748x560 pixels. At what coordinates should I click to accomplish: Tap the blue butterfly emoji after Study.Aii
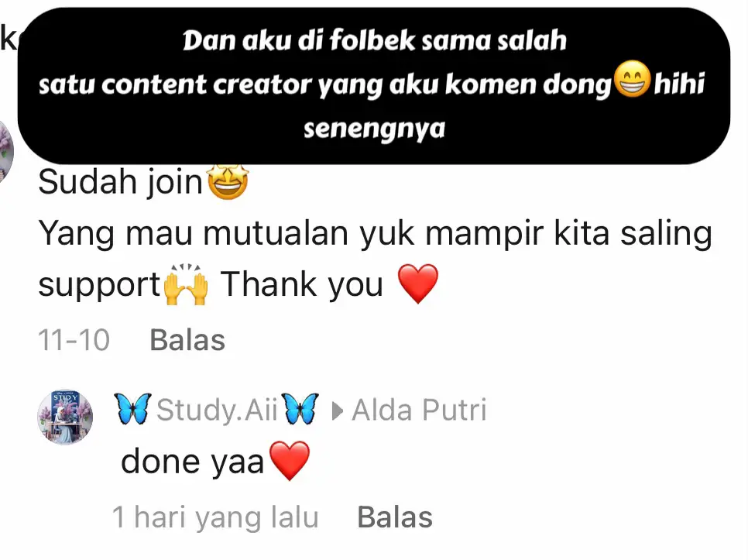[300, 409]
